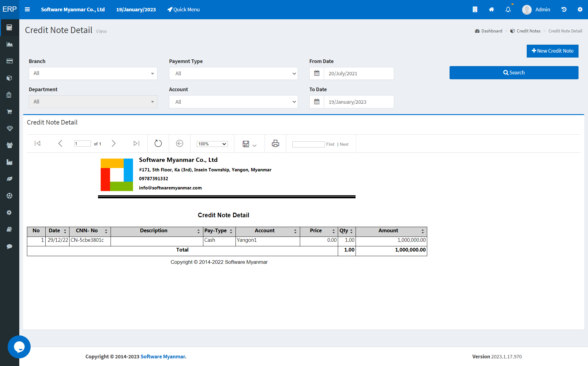Sort report by Pay-Type column
Viewport: 588px width, 366px height.
coord(231,231)
